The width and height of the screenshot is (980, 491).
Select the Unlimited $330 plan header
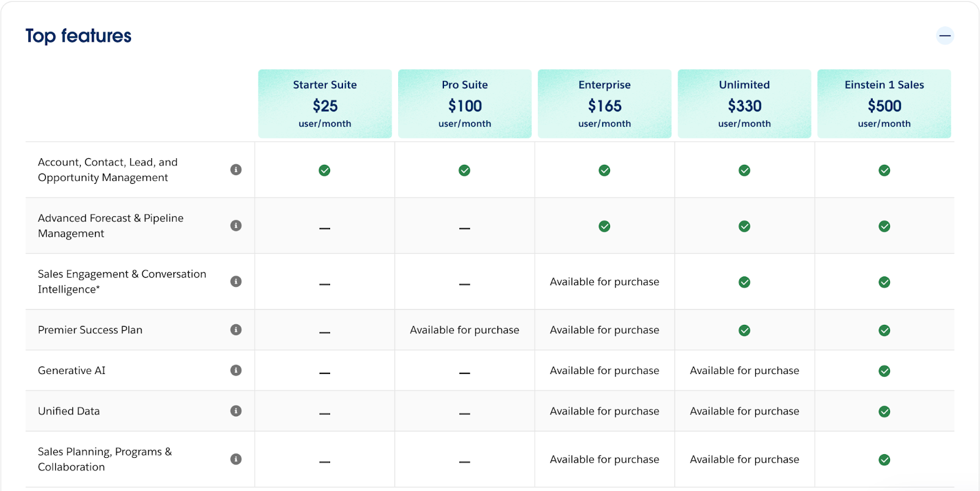point(744,104)
